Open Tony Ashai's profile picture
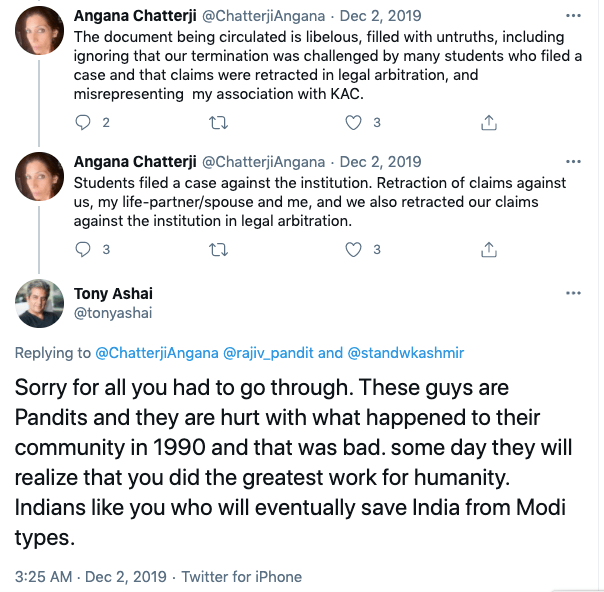The image size is (604, 592). (x=41, y=303)
